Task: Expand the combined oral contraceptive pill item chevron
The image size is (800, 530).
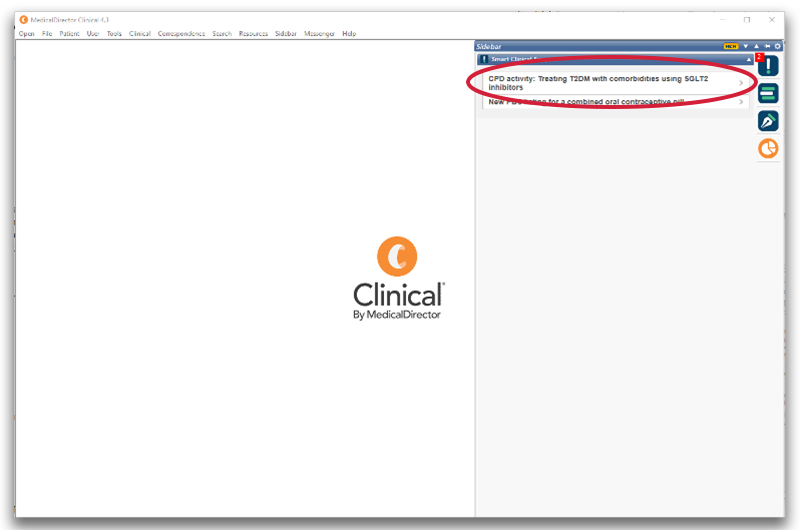Action: click(x=741, y=102)
